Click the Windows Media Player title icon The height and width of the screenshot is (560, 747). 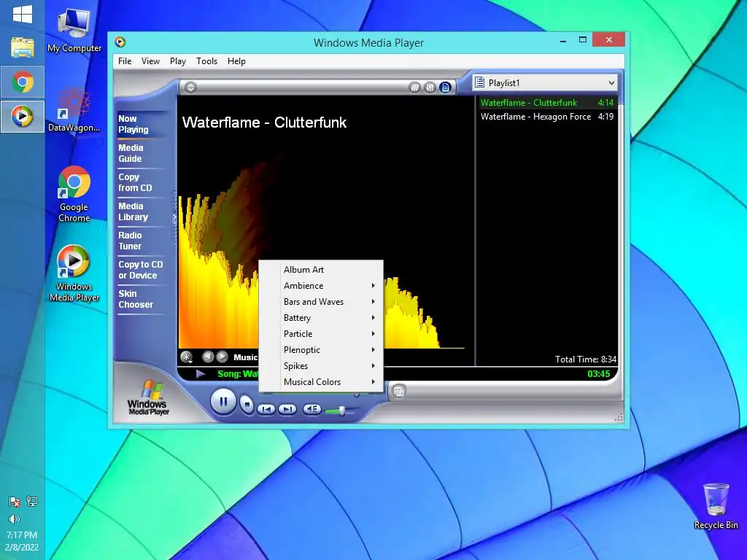(120, 42)
